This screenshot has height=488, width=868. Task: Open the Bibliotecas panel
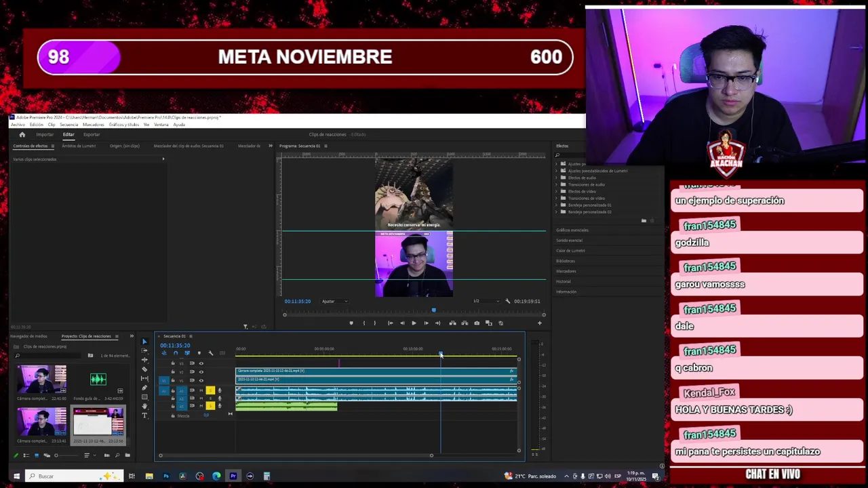pyautogui.click(x=566, y=260)
